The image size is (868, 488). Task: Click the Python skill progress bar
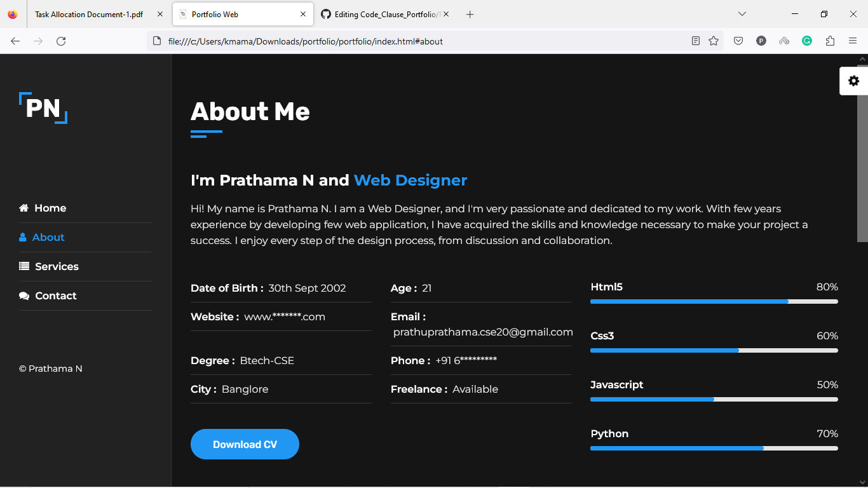(714, 448)
